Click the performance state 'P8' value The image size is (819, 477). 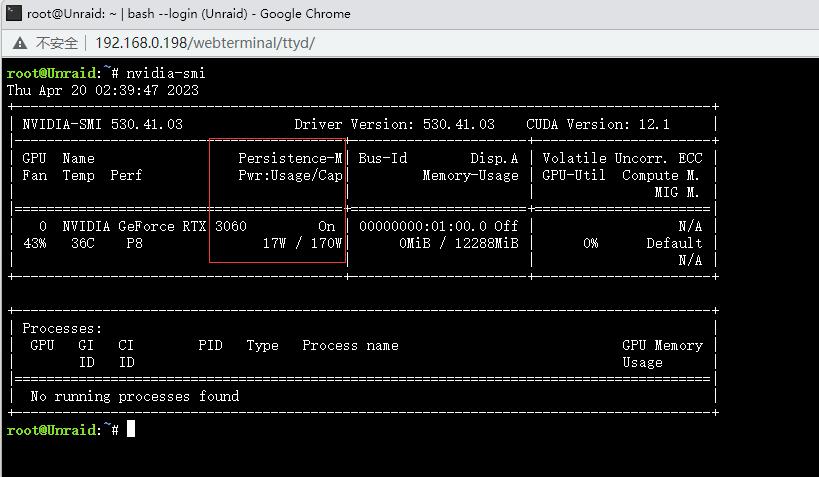click(134, 243)
